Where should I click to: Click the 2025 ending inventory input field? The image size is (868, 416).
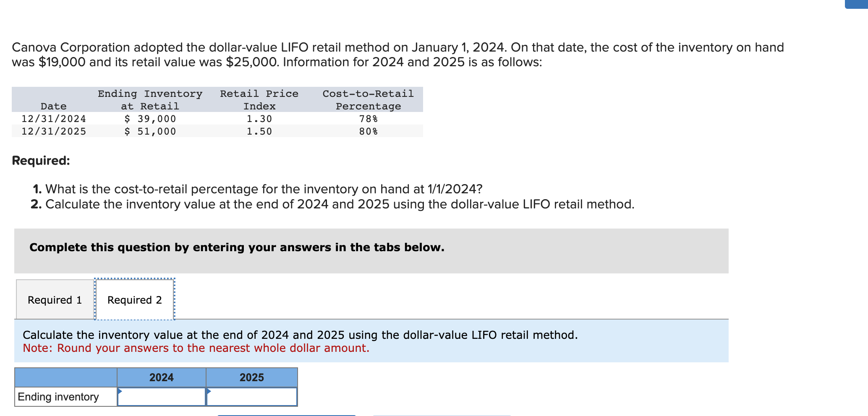point(252,397)
